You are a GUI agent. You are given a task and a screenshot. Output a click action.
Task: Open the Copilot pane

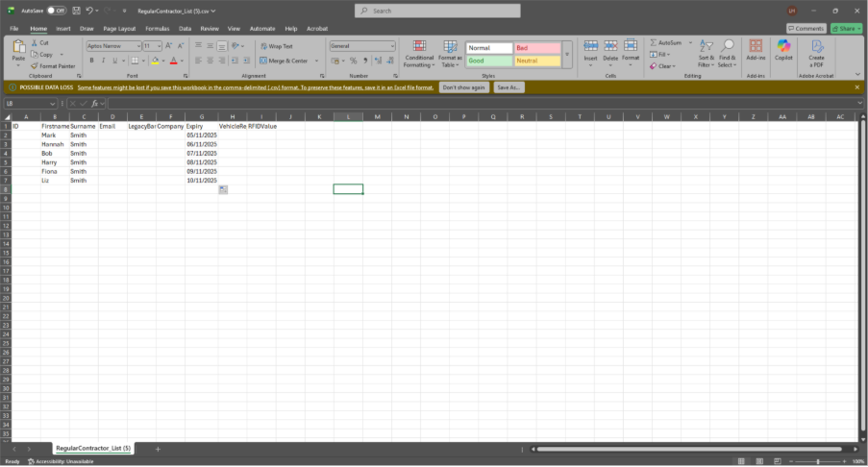click(x=783, y=50)
